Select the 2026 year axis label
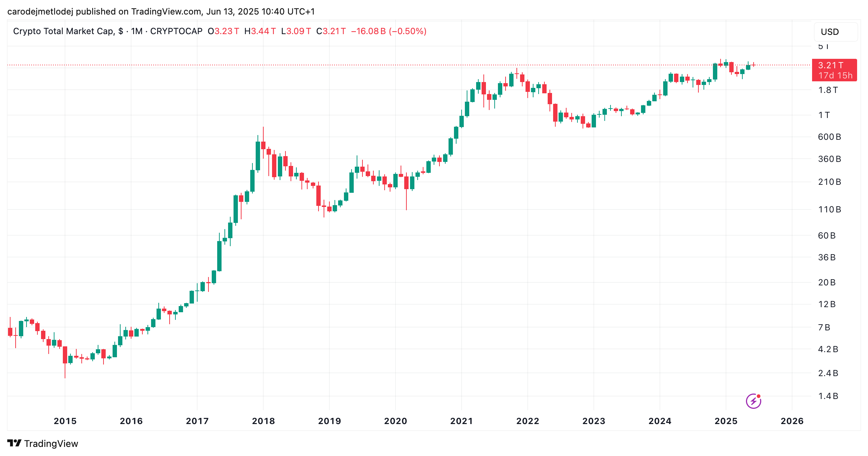This screenshot has height=456, width=868. click(792, 421)
